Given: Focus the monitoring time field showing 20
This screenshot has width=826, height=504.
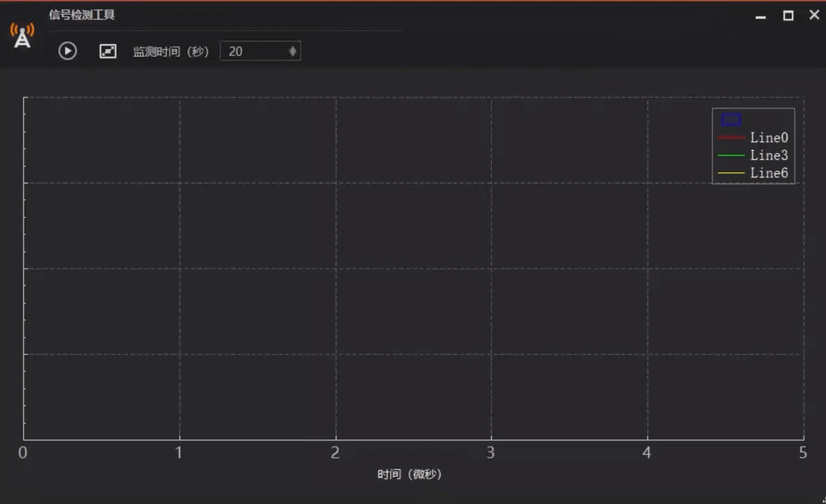Looking at the screenshot, I should pos(252,51).
